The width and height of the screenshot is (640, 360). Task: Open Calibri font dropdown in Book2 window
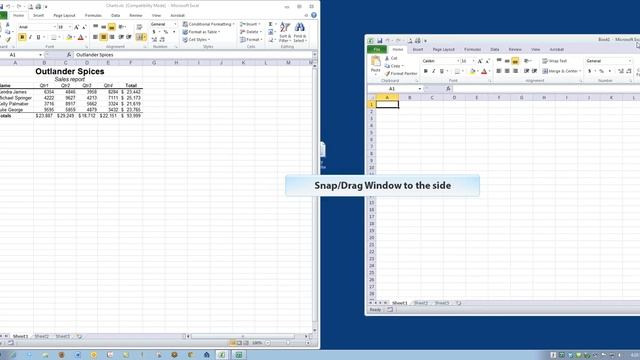(x=458, y=61)
